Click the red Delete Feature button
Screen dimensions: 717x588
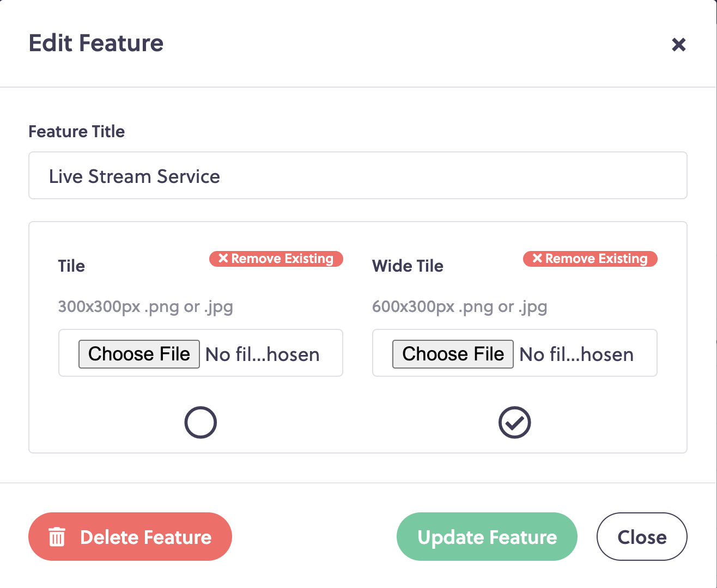[x=130, y=537]
